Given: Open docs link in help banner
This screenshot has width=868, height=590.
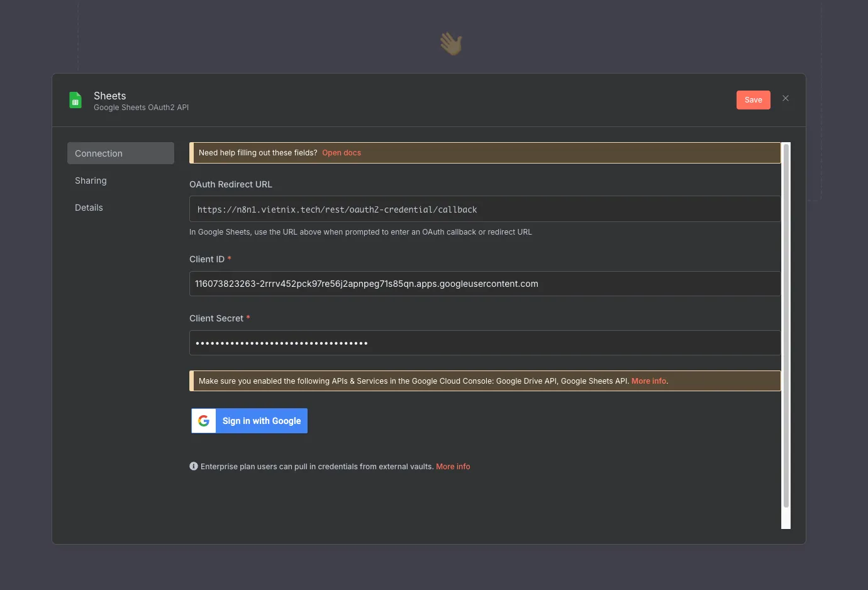Looking at the screenshot, I should click(x=342, y=153).
